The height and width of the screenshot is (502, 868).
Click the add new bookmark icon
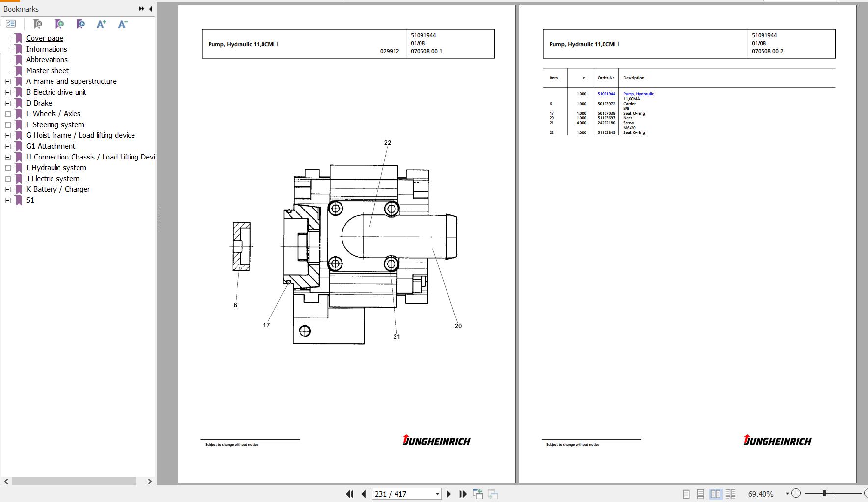coord(59,24)
